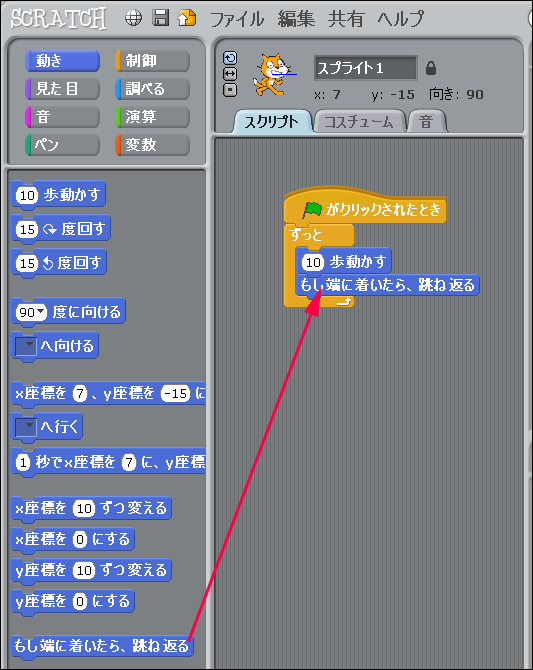Click the green flag hat block

[x=365, y=206]
